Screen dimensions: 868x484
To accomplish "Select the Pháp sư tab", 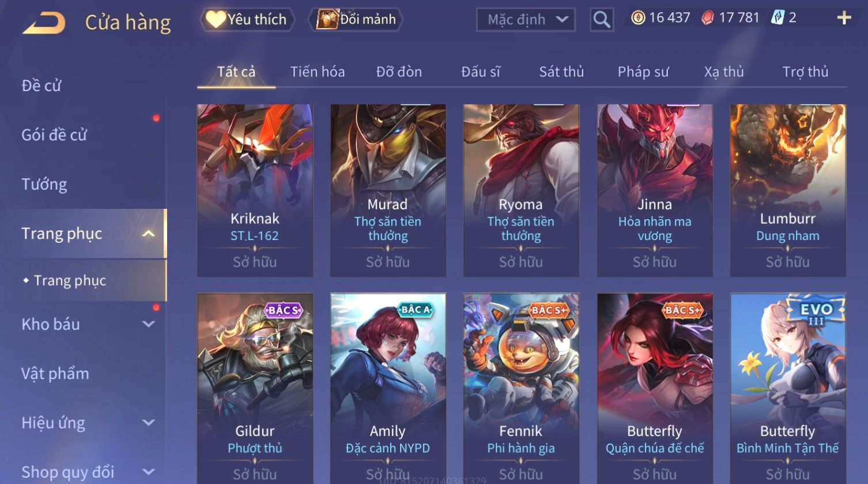I will [643, 72].
